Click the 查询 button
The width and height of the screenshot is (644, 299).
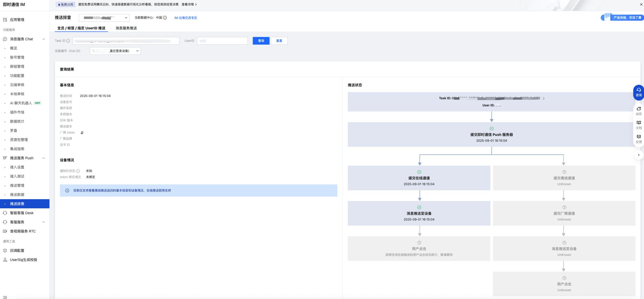[261, 41]
